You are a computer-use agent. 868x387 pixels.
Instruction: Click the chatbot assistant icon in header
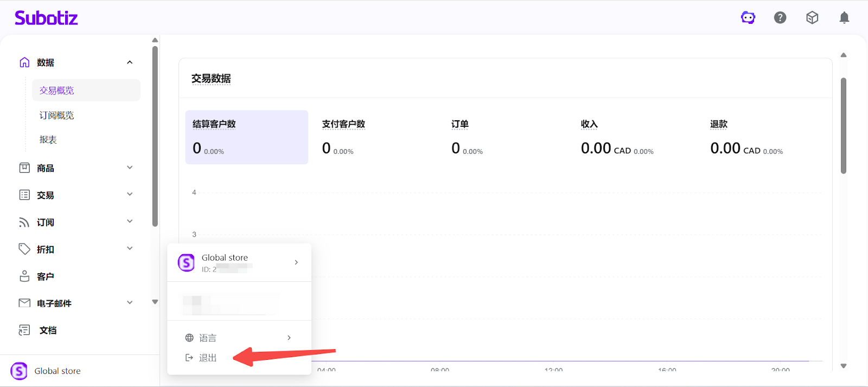click(x=748, y=18)
